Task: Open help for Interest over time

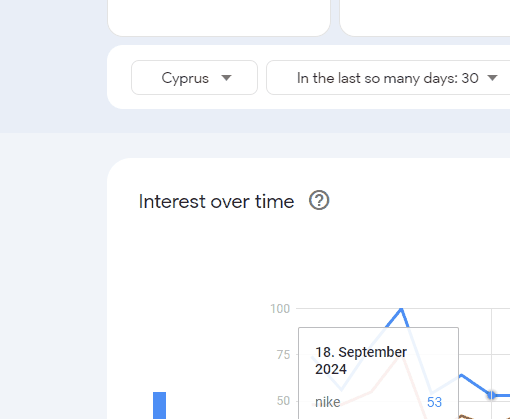Action: [x=319, y=200]
